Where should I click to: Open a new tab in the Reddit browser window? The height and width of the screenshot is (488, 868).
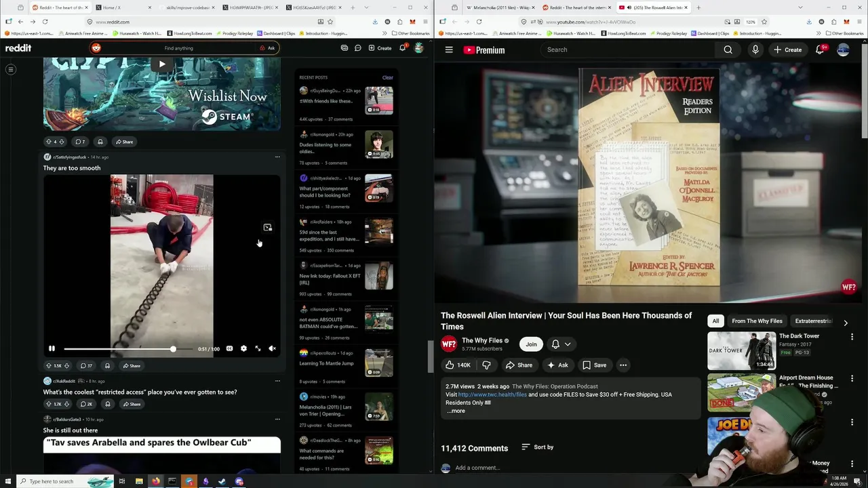[x=353, y=7]
